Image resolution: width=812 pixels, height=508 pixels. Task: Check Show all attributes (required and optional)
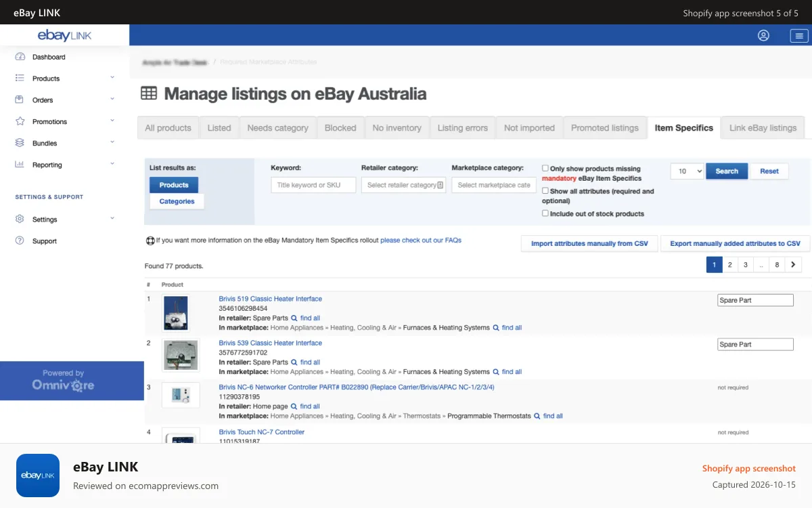pos(545,191)
